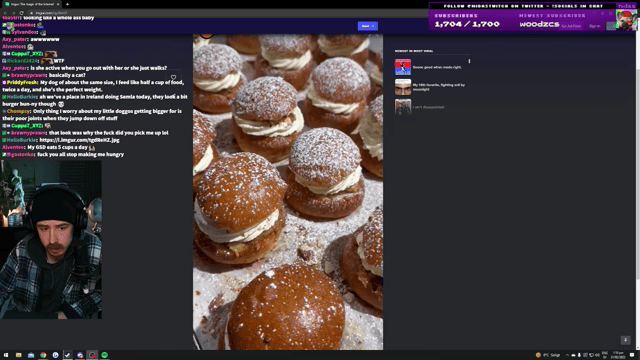Click the streamer avatar in top-right overlay
This screenshot has width=640, height=360.
(626, 20)
